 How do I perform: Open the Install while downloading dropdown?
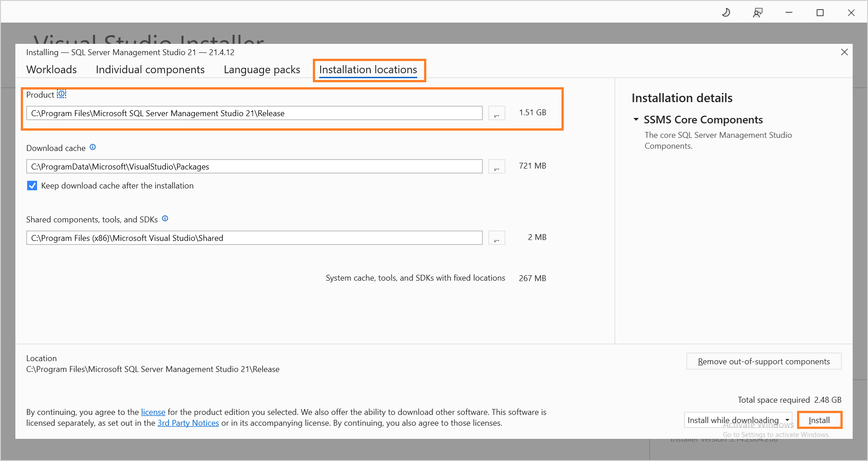click(787, 420)
